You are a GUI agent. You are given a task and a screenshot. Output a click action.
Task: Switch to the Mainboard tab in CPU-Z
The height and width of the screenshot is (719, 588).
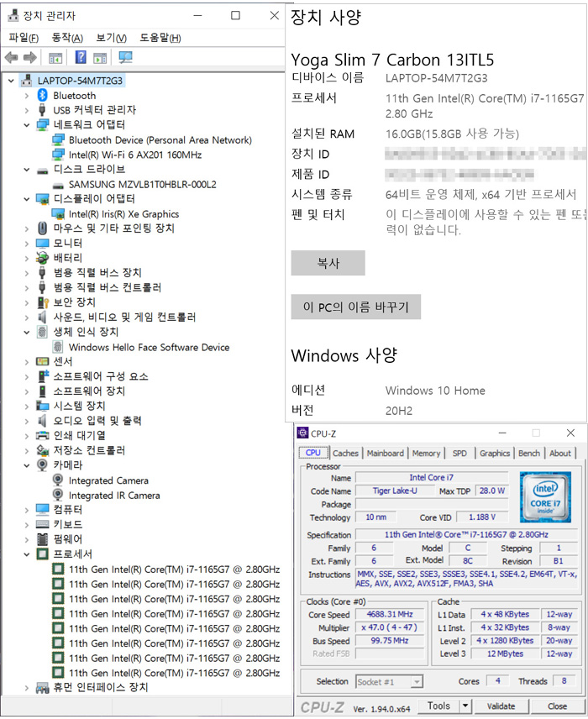(x=386, y=453)
